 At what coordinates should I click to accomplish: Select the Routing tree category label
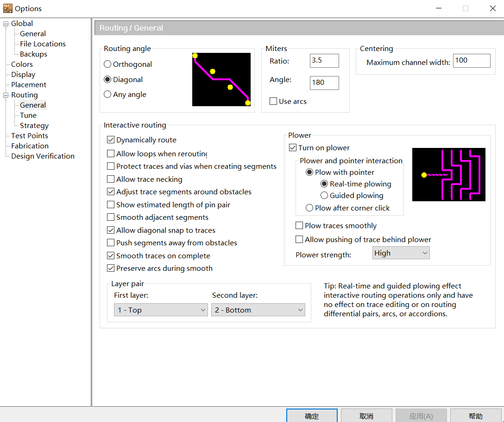click(25, 95)
